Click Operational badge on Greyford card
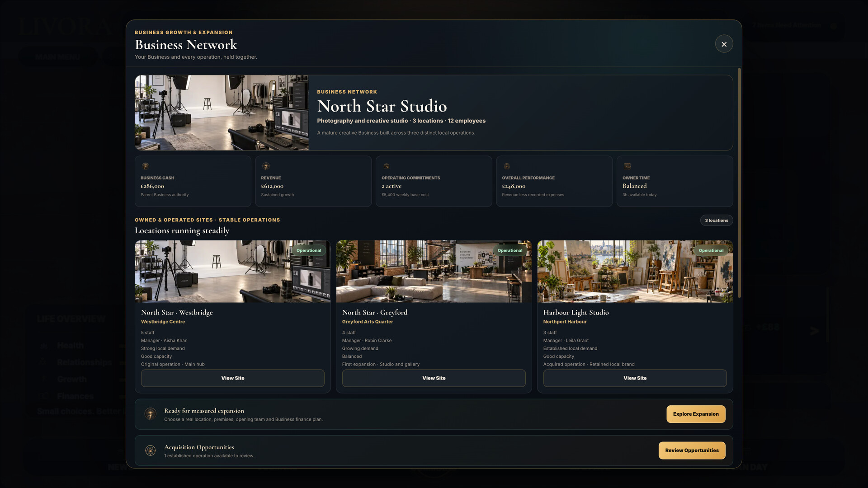Screen dimensions: 868x488 510,250
